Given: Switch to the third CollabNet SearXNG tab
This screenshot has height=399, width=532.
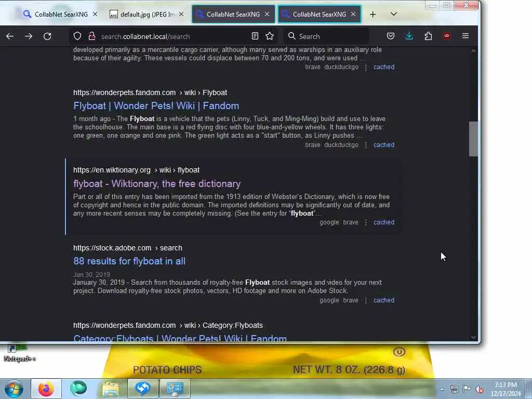Looking at the screenshot, I should pos(233,14).
